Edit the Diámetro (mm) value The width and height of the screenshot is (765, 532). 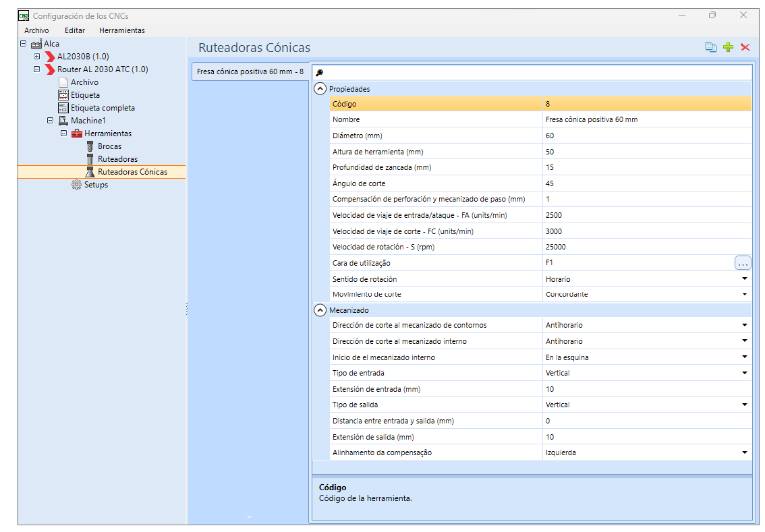(647, 136)
